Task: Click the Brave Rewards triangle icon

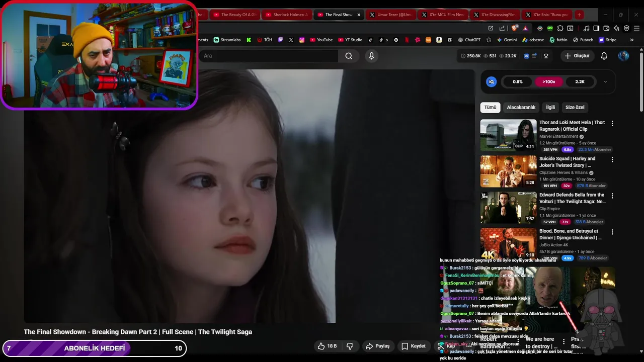Action: pyautogui.click(x=525, y=28)
